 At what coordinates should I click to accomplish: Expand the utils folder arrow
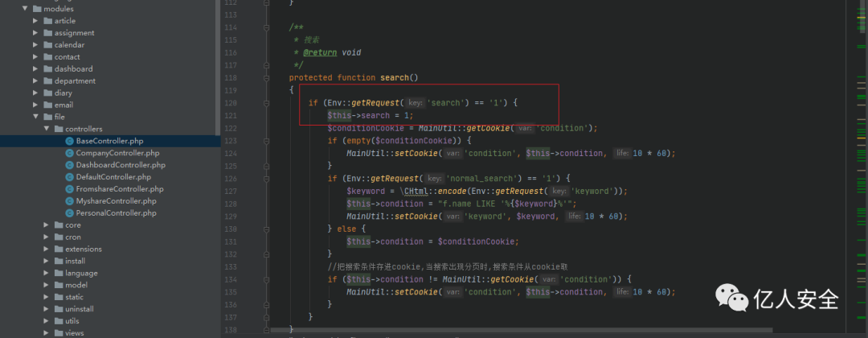[47, 321]
